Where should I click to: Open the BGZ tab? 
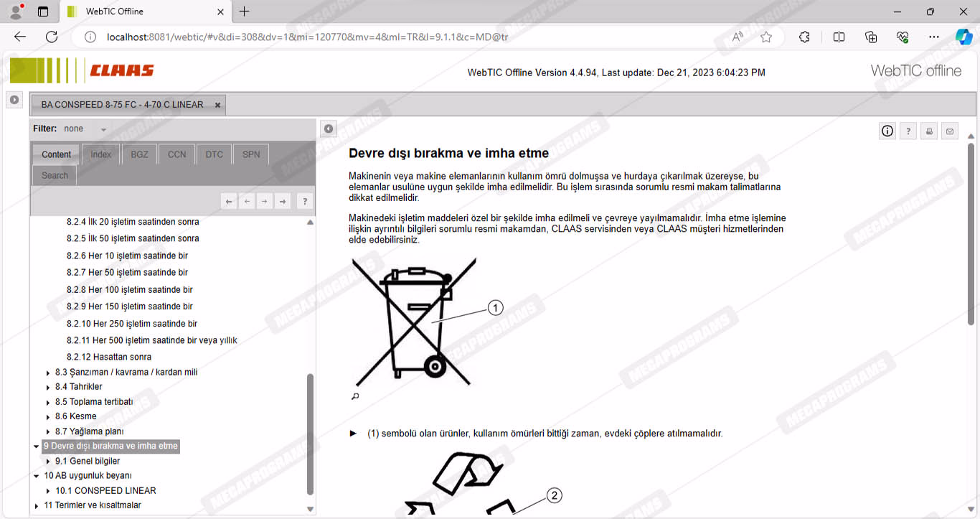(x=139, y=154)
